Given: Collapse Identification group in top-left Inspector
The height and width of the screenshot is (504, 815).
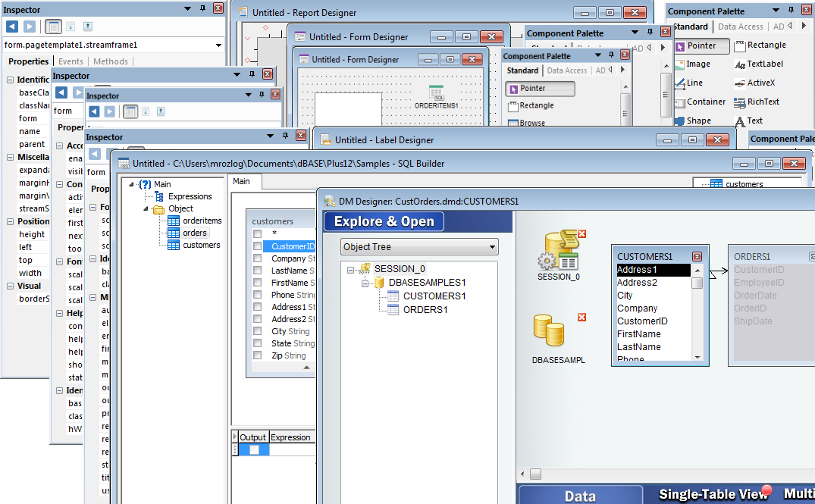Looking at the screenshot, I should click(x=10, y=80).
